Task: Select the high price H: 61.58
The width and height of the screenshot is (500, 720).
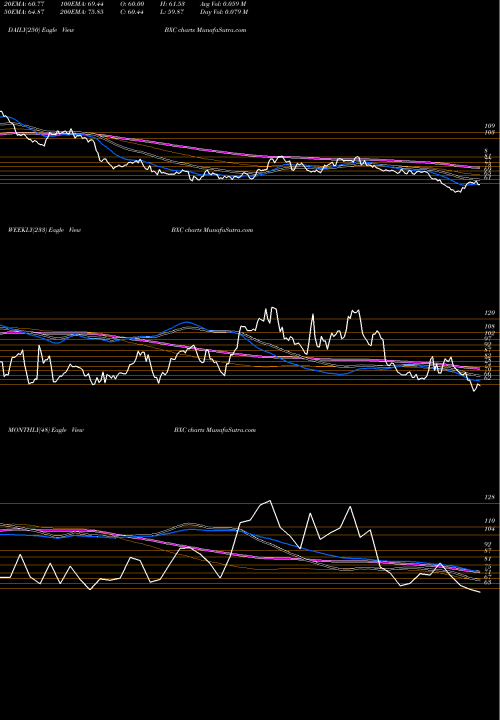Action: coord(172,4)
